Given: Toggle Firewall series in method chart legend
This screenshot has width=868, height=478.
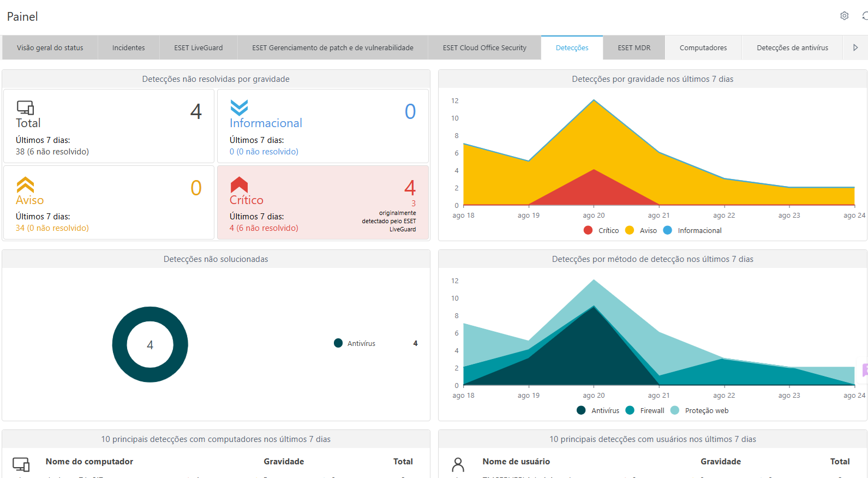Looking at the screenshot, I should point(645,410).
